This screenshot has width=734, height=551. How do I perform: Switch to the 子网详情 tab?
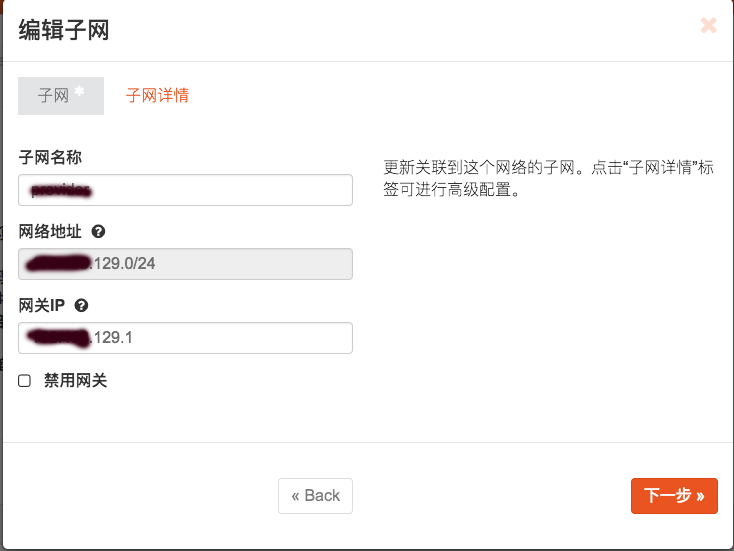[x=157, y=96]
